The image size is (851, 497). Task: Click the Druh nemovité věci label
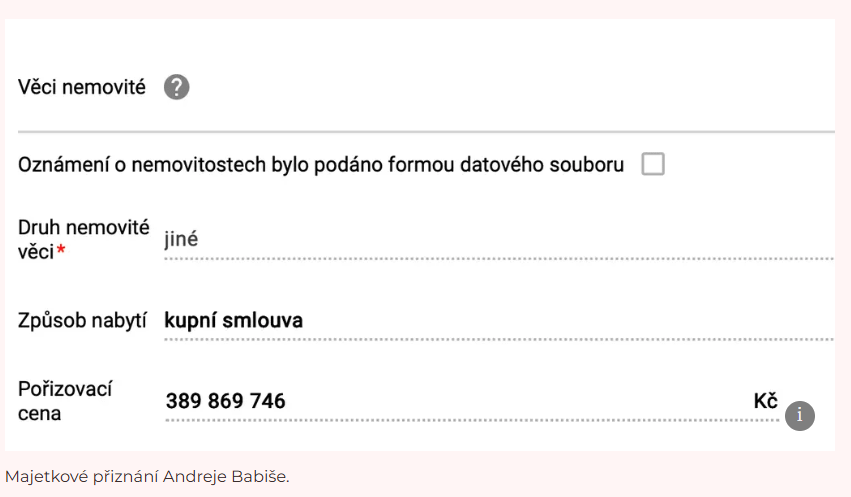click(83, 239)
